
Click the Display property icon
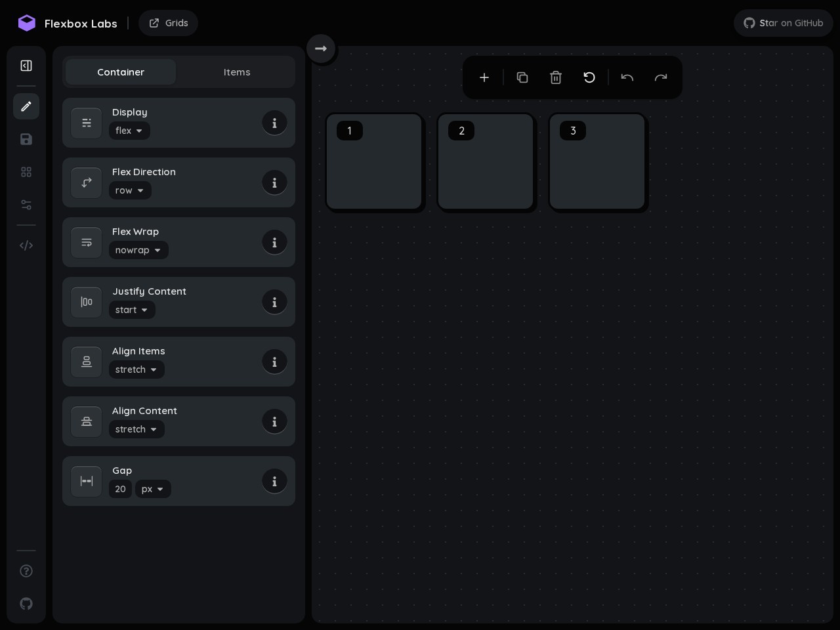click(x=87, y=123)
